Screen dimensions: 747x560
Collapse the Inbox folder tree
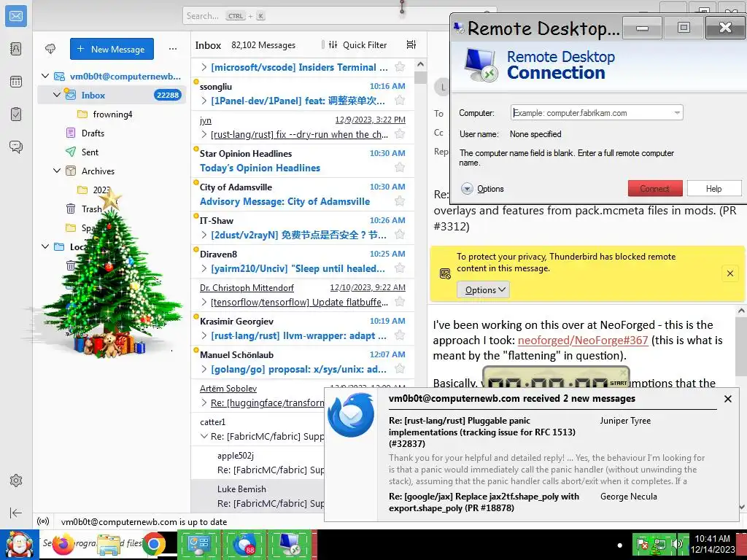(x=57, y=95)
